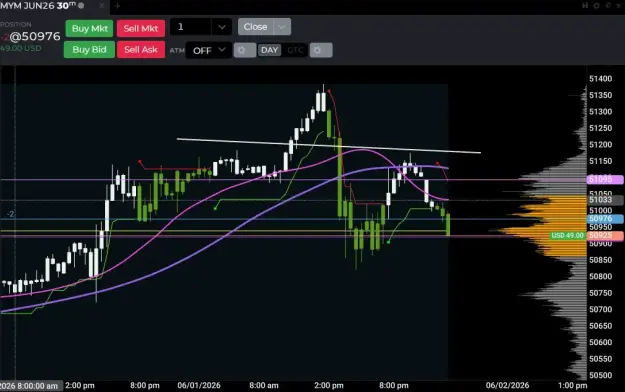Close the MYM JUN26 chart tab

coord(102,6)
